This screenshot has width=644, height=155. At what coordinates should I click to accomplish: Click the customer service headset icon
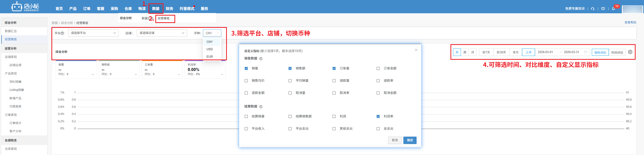593,9
